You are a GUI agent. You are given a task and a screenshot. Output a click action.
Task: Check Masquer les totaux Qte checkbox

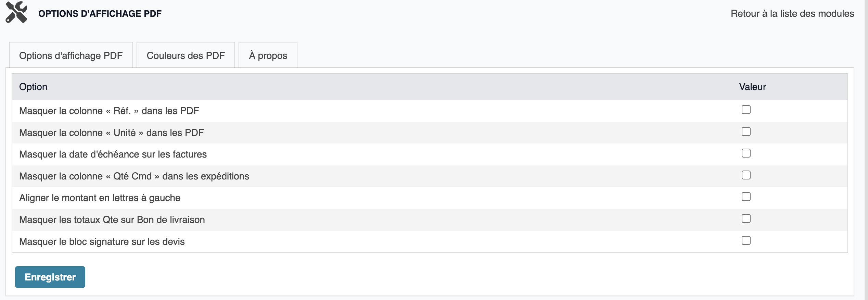click(746, 218)
